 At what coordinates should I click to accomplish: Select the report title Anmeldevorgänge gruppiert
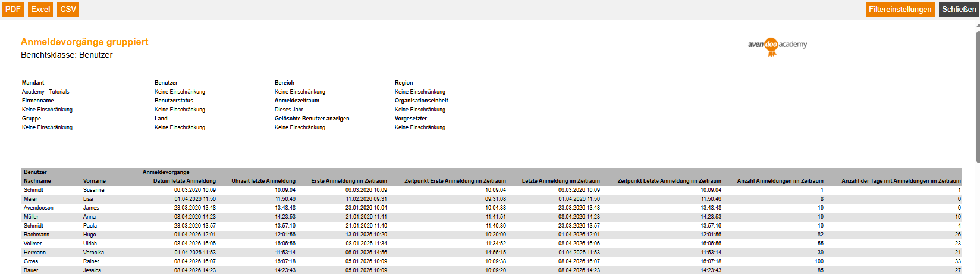click(84, 42)
